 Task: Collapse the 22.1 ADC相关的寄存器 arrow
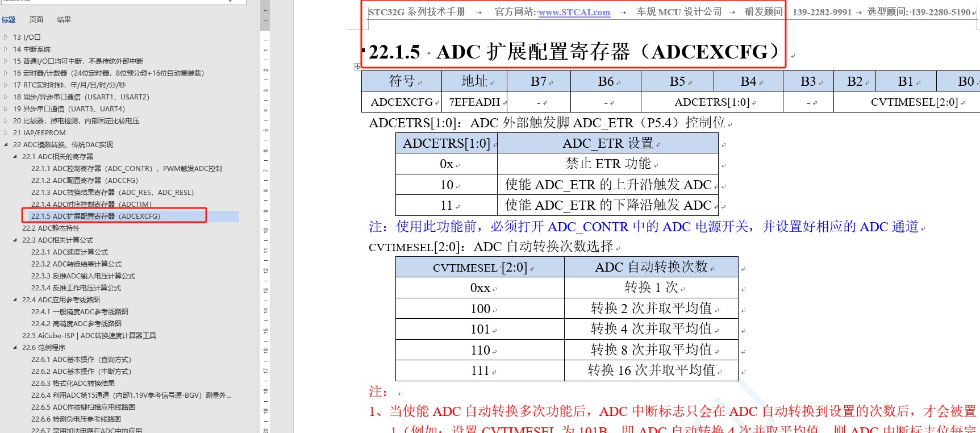pyautogui.click(x=15, y=157)
